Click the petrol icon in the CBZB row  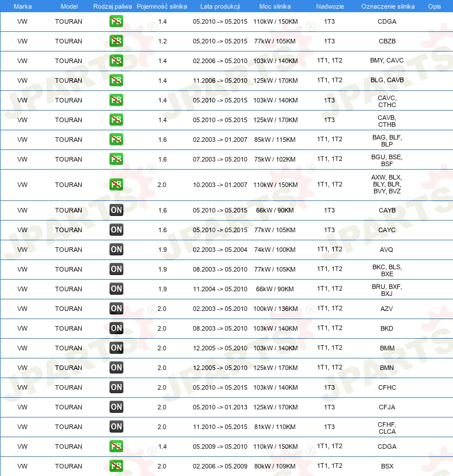(x=116, y=41)
